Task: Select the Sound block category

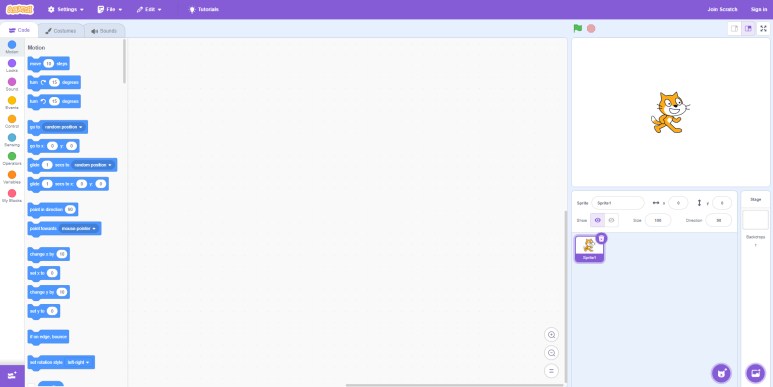Action: point(12,84)
